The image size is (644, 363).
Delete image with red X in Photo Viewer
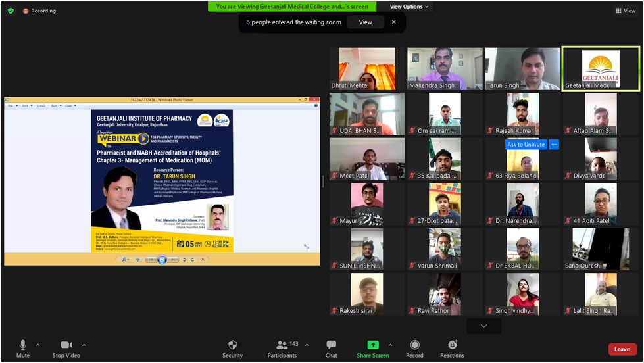(x=203, y=260)
